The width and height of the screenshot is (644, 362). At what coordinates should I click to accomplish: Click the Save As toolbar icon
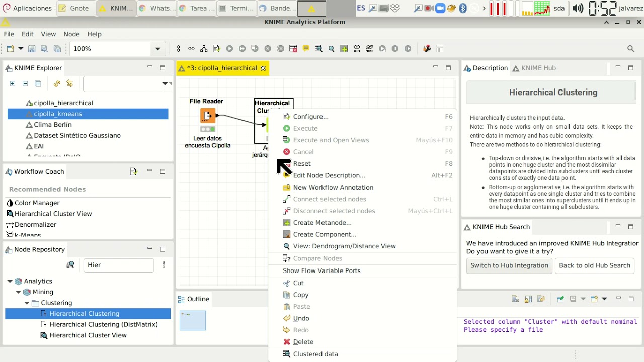click(x=44, y=49)
